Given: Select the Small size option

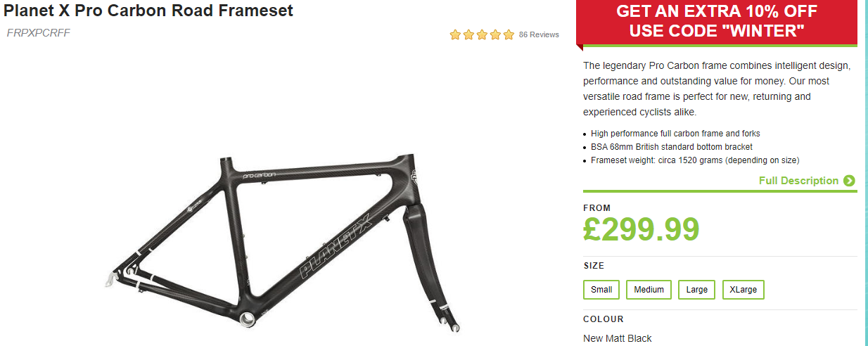Looking at the screenshot, I should click(x=601, y=290).
